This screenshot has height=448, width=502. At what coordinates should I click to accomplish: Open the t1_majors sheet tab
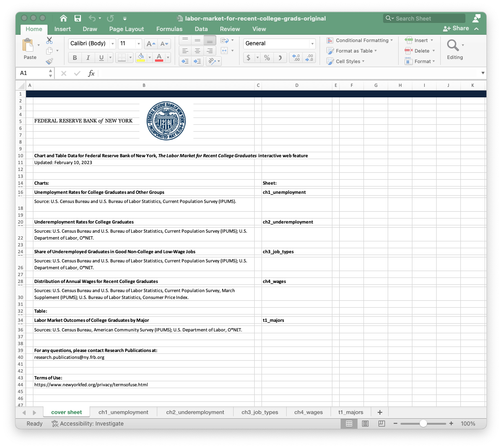pos(351,412)
